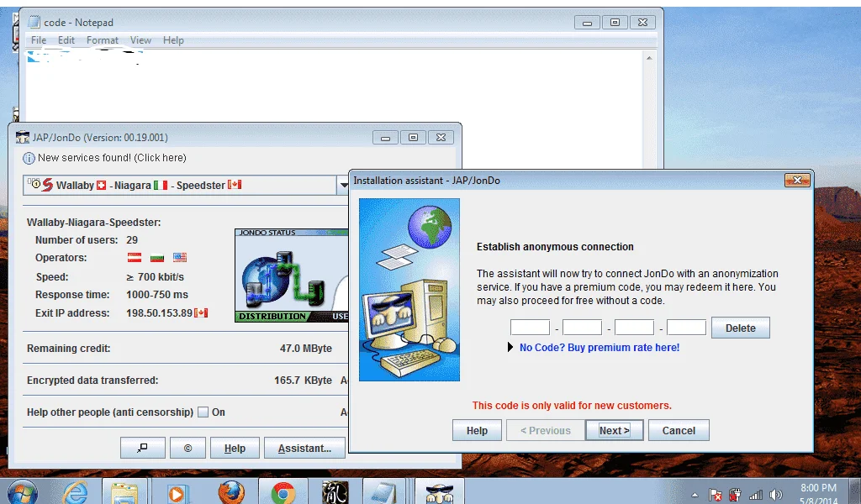Click the arrow before No Code link
The image size is (861, 504).
(510, 347)
